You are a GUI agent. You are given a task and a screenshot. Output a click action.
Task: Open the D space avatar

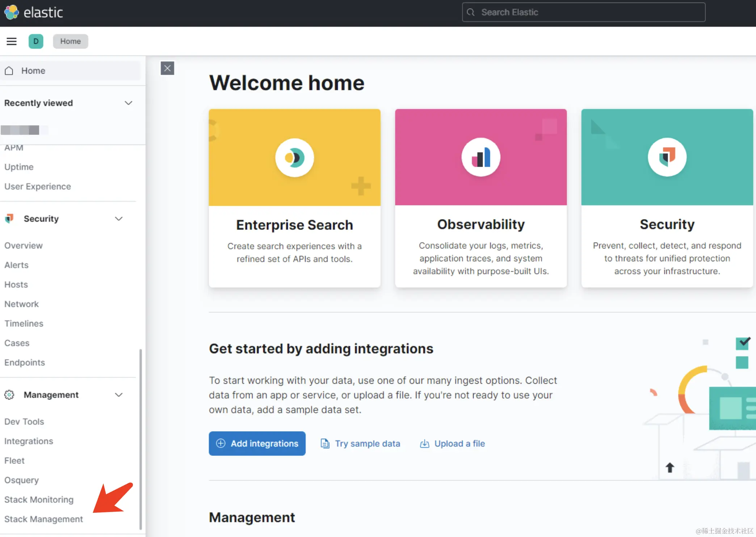pos(36,41)
